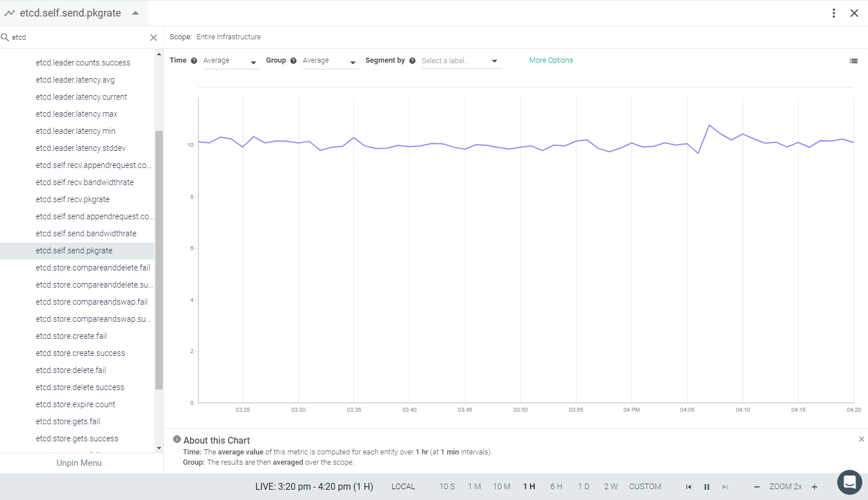The height and width of the screenshot is (500, 868).
Task: Clear the etcd search text
Action: [154, 38]
